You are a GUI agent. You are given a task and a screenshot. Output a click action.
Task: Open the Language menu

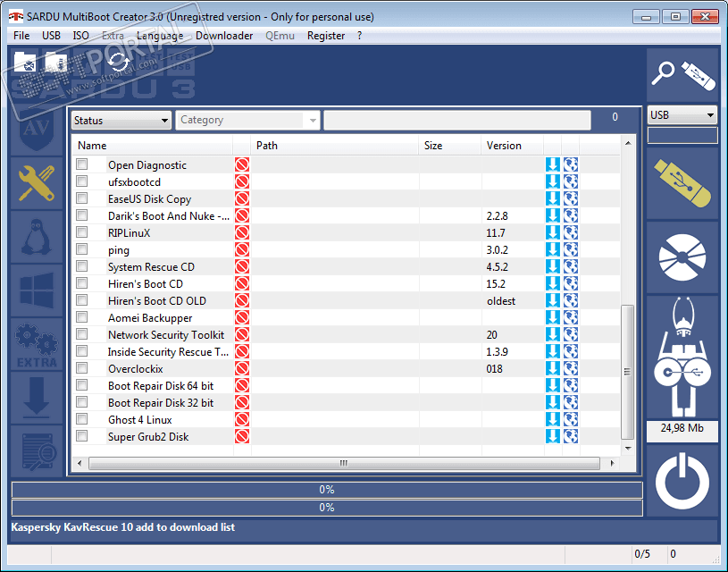click(x=160, y=36)
